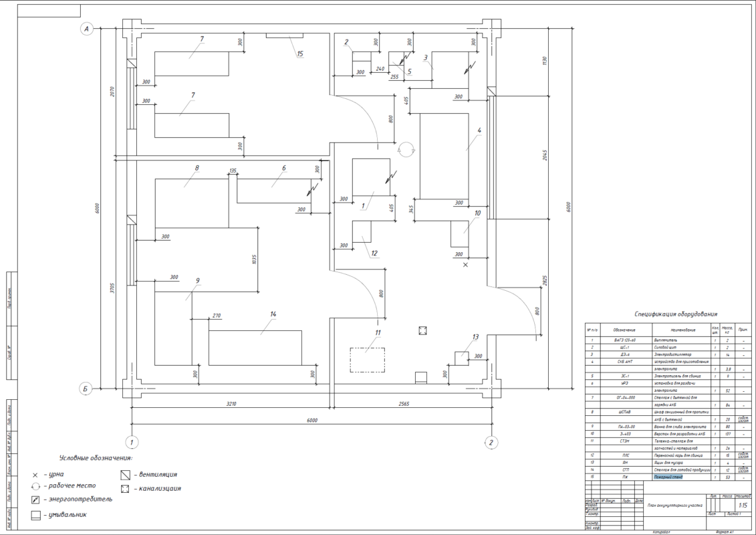Select the rectangle of equipment 14

click(255, 348)
